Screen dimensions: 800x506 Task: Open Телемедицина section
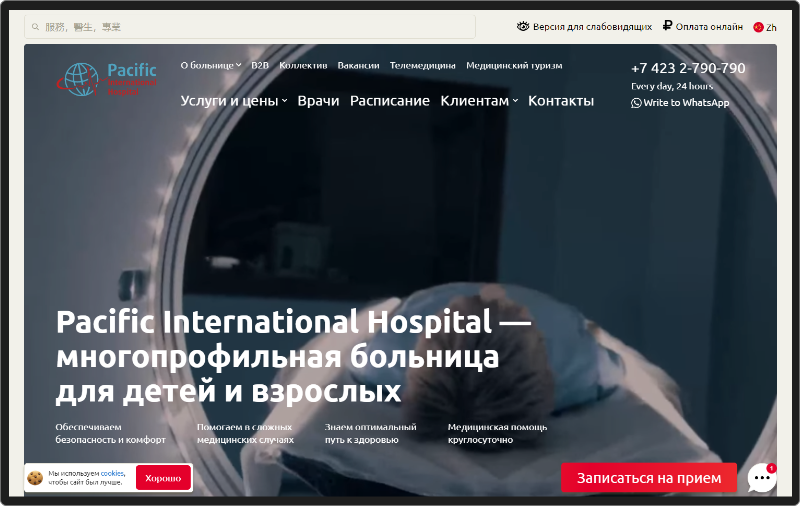[x=422, y=65]
